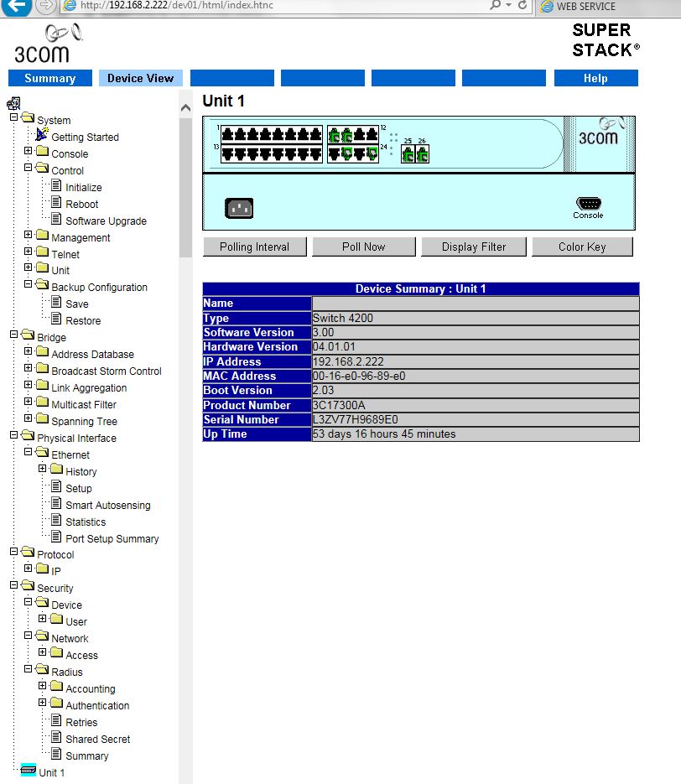Click the Poll Now button

363,247
